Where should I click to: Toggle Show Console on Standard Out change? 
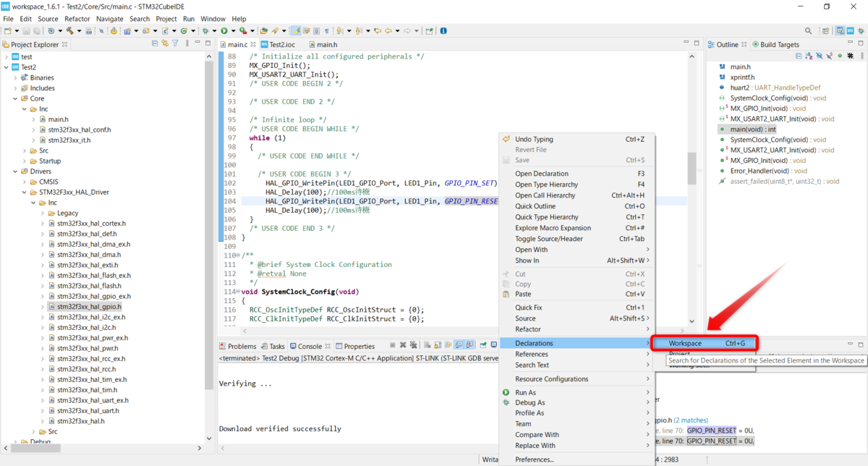459,345
